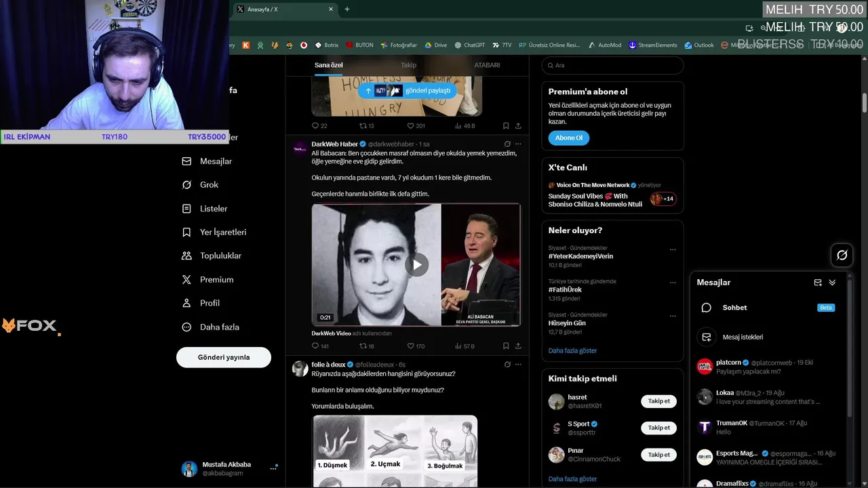Open Grok explain icon on DarkWeb Haber post
The height and width of the screenshot is (488, 868).
pyautogui.click(x=507, y=144)
